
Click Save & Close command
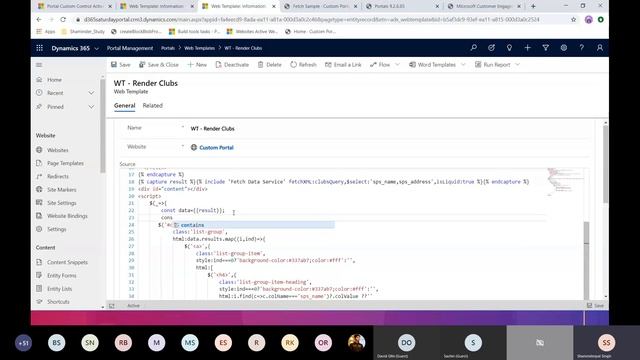pos(159,64)
